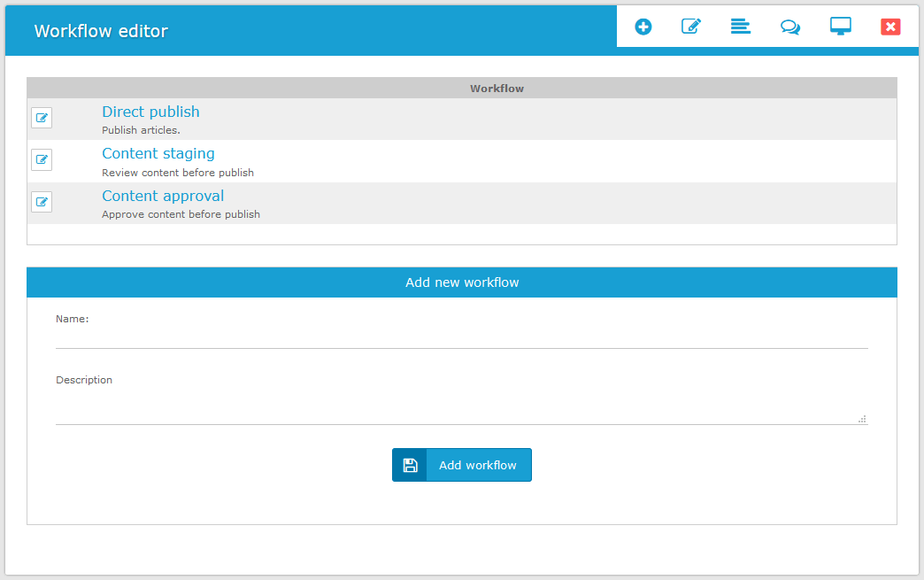Click the text lines list icon
The height and width of the screenshot is (580, 924).
(740, 27)
